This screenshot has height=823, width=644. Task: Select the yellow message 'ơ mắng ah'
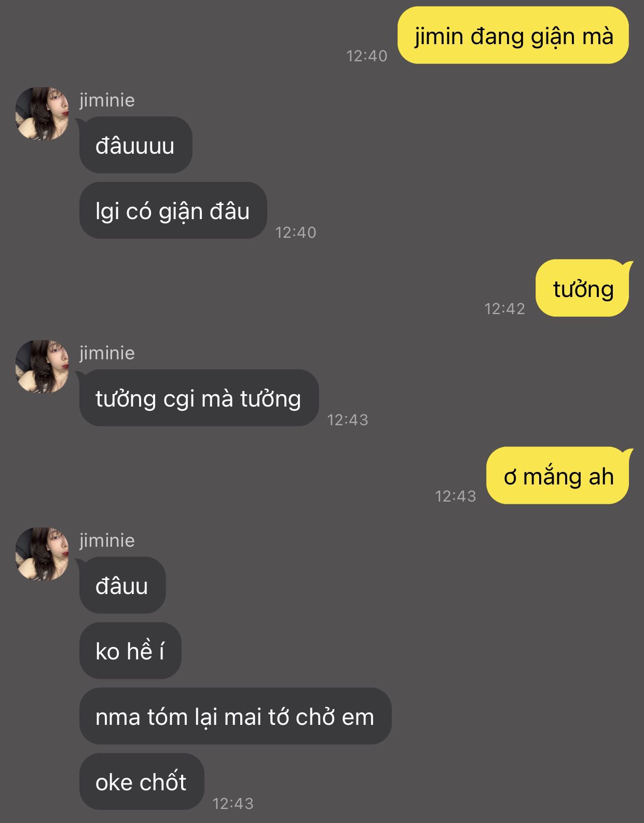click(559, 476)
